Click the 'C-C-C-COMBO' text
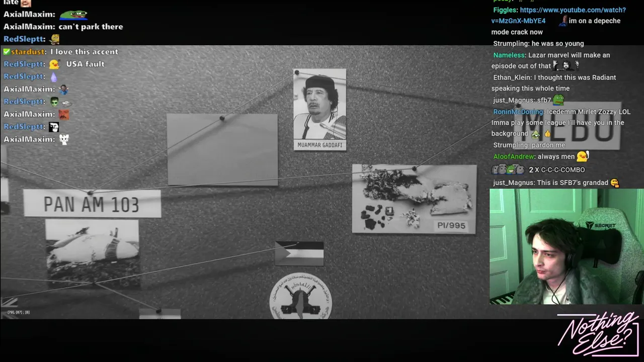The height and width of the screenshot is (362, 644). pyautogui.click(x=562, y=170)
